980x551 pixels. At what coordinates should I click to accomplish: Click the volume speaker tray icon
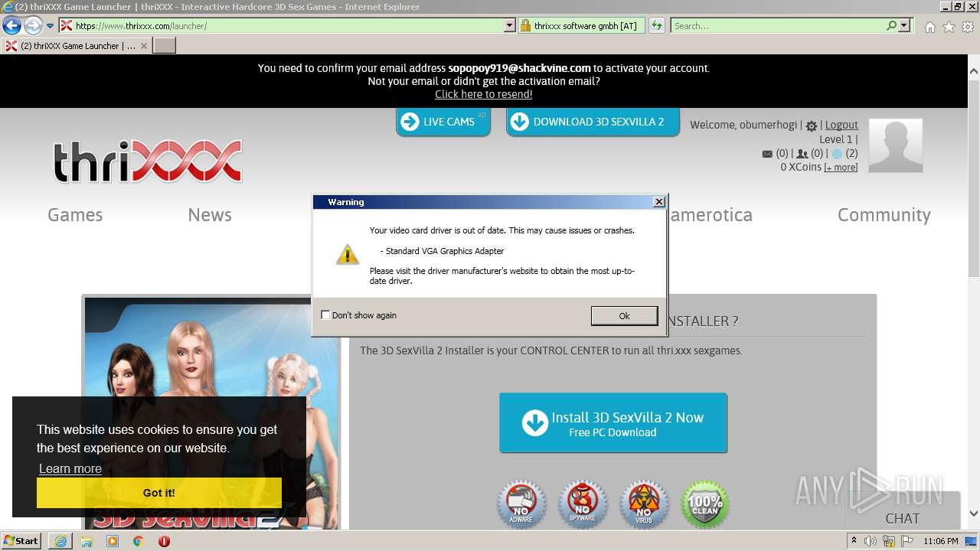[x=871, y=541]
